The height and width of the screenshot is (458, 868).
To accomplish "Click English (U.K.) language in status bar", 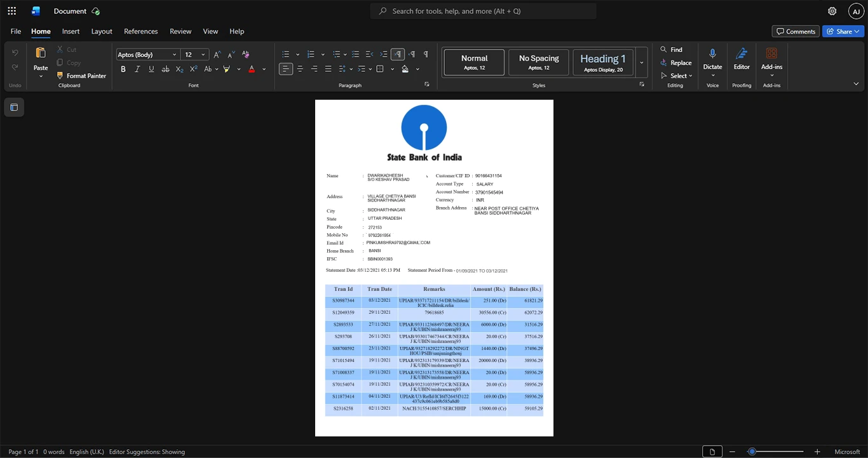I will (x=87, y=452).
